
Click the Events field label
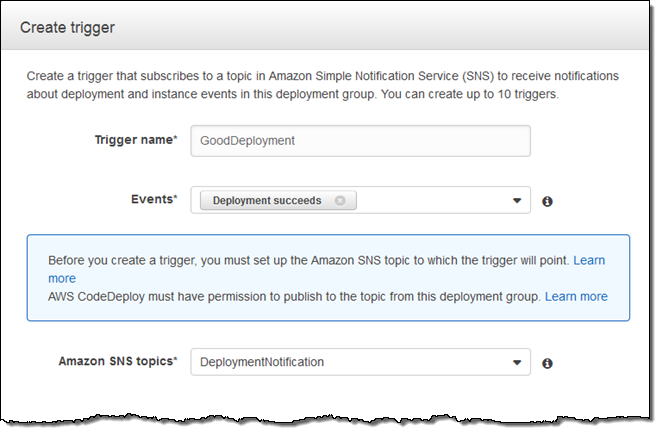coord(155,200)
